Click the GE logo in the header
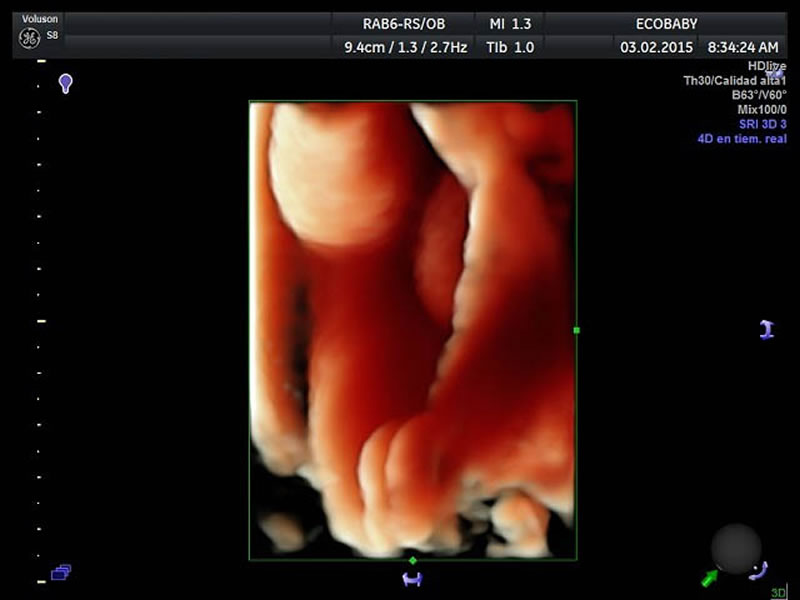The height and width of the screenshot is (600, 800). (x=29, y=37)
